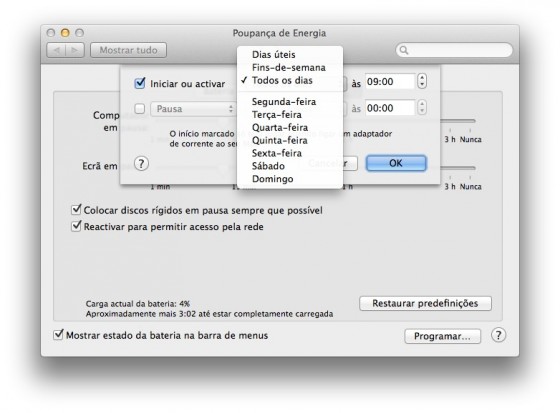Screen dimensions: 560x413
Task: Open the "Pausa" action dropdown
Action: pos(193,109)
